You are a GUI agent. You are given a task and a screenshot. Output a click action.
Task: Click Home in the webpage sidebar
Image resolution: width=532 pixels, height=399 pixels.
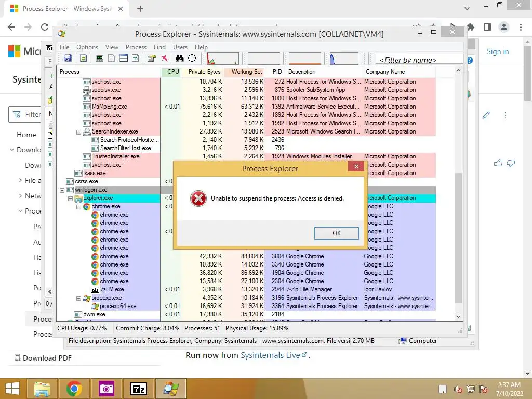26,135
